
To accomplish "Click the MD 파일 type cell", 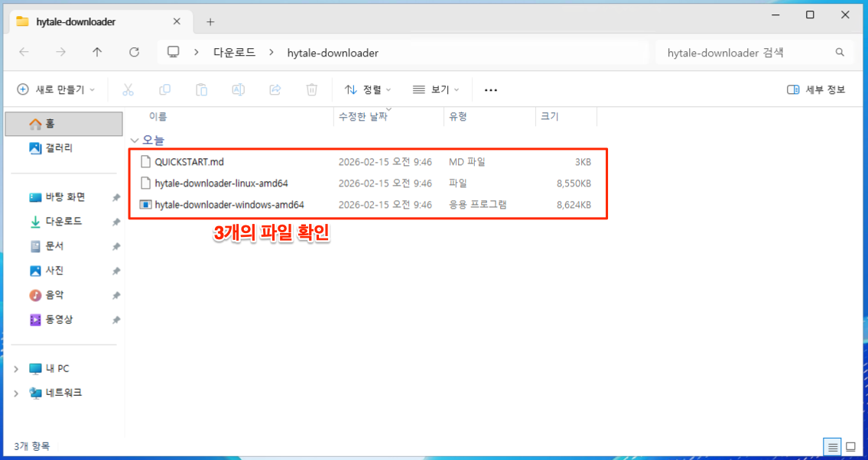I will coord(467,162).
